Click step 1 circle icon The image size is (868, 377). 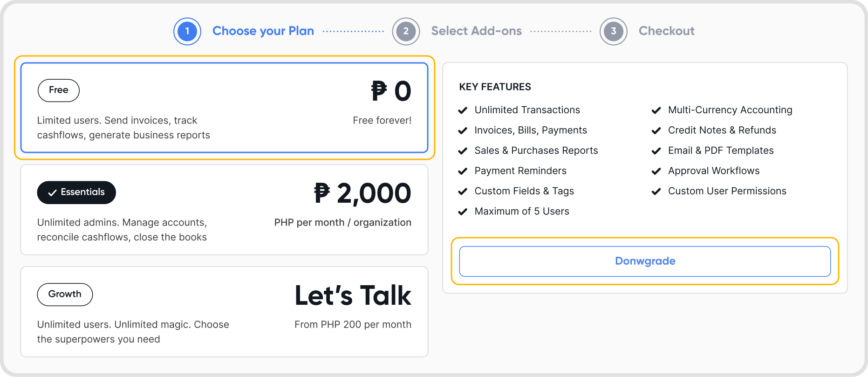(187, 31)
